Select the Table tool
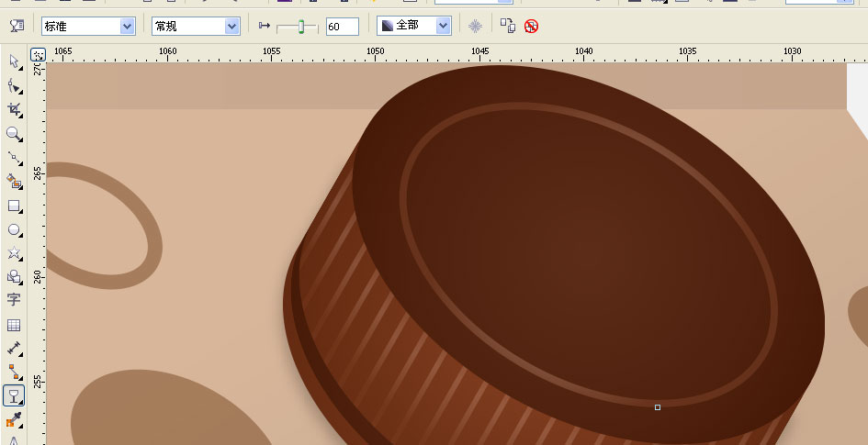868x445 pixels. [14, 325]
